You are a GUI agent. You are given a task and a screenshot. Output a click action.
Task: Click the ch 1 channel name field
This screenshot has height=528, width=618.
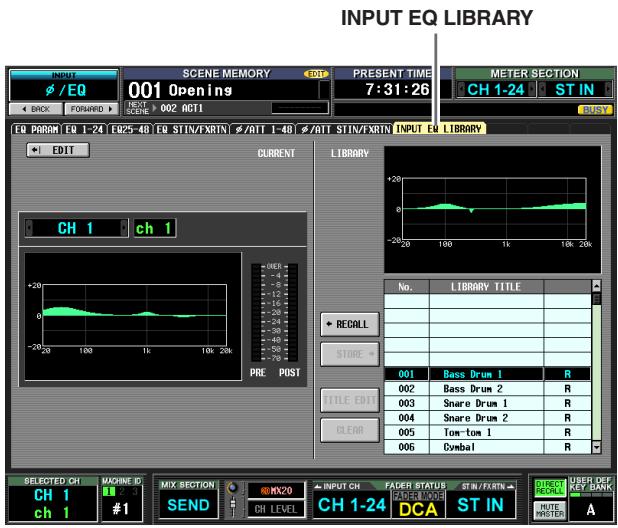pyautogui.click(x=154, y=228)
